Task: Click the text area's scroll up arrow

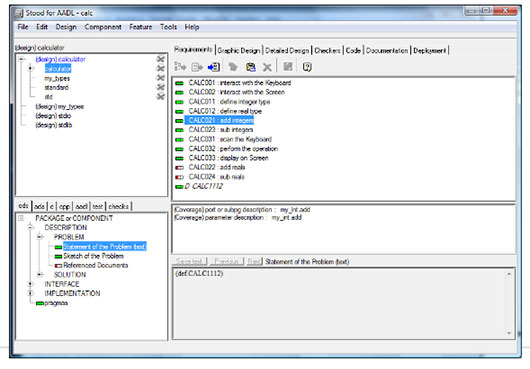Action: pos(509,274)
